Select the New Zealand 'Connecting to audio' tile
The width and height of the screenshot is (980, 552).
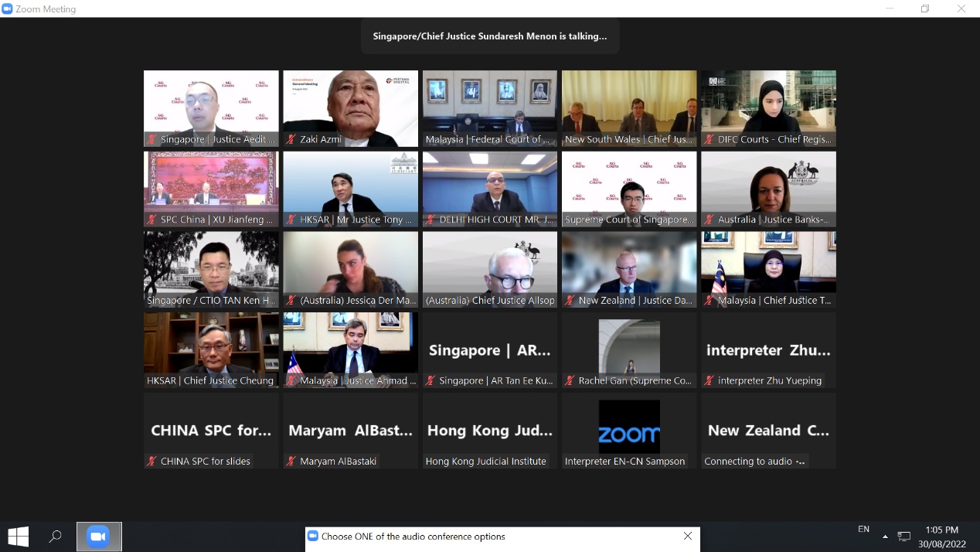coord(768,431)
